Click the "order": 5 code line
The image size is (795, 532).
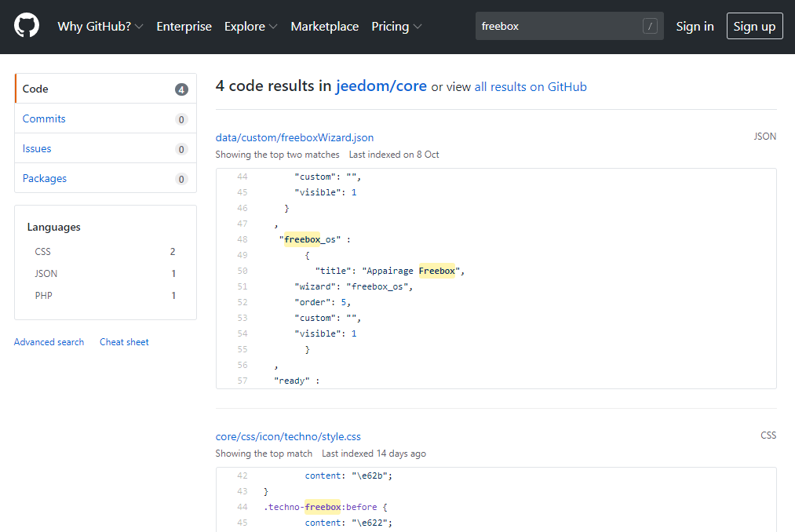click(323, 302)
